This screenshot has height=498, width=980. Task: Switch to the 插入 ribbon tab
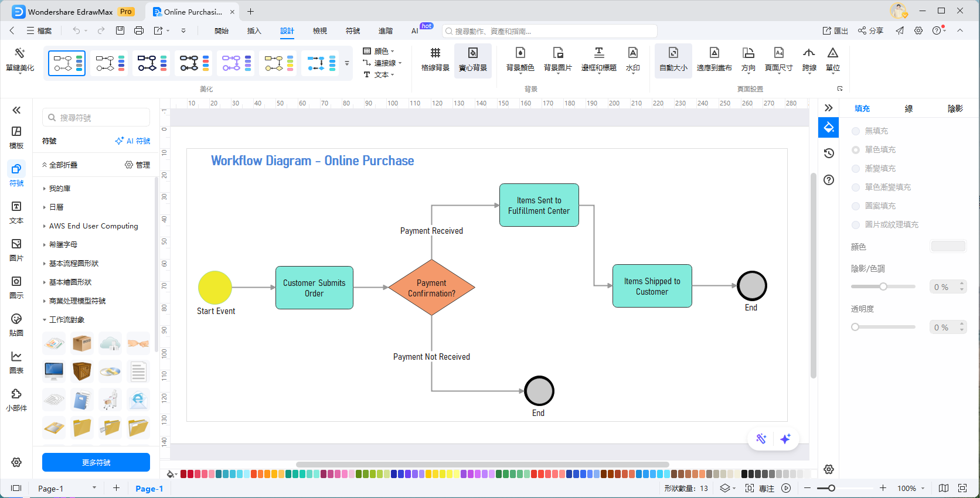254,31
